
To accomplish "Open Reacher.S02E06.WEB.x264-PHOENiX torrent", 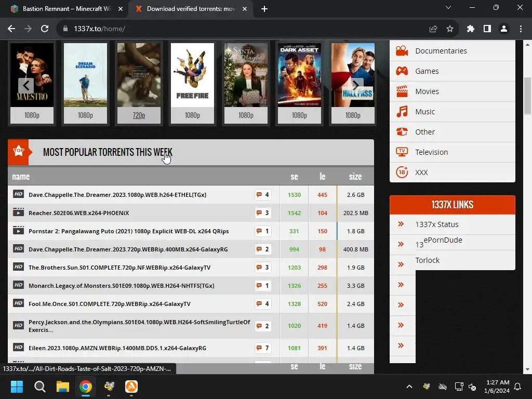I will click(79, 212).
